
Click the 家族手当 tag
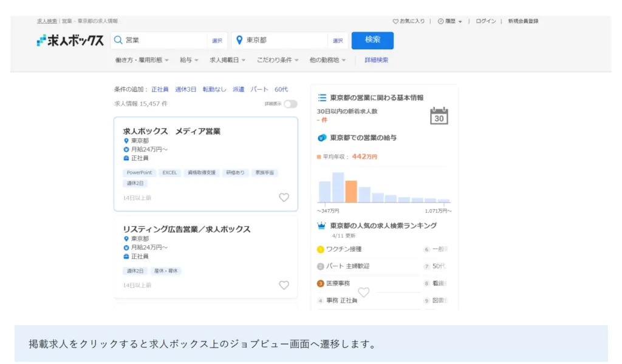tap(265, 173)
